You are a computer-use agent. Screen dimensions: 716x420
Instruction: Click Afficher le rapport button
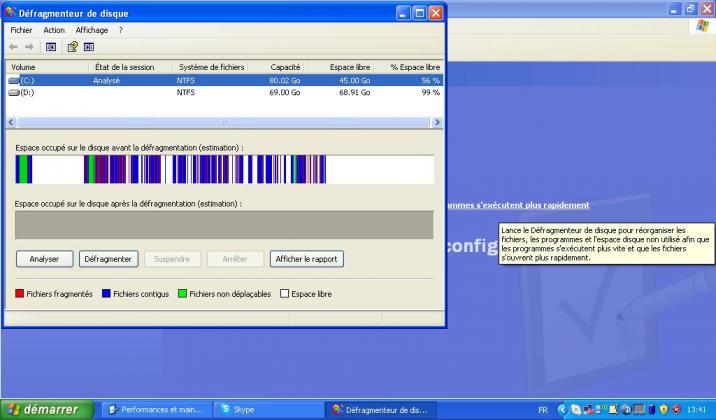tap(307, 259)
